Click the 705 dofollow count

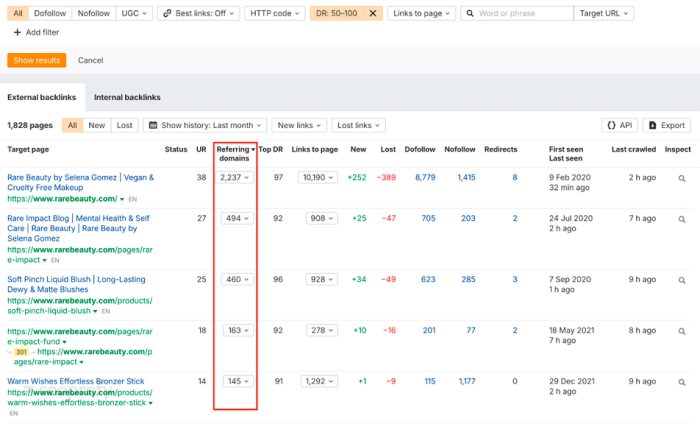point(428,218)
